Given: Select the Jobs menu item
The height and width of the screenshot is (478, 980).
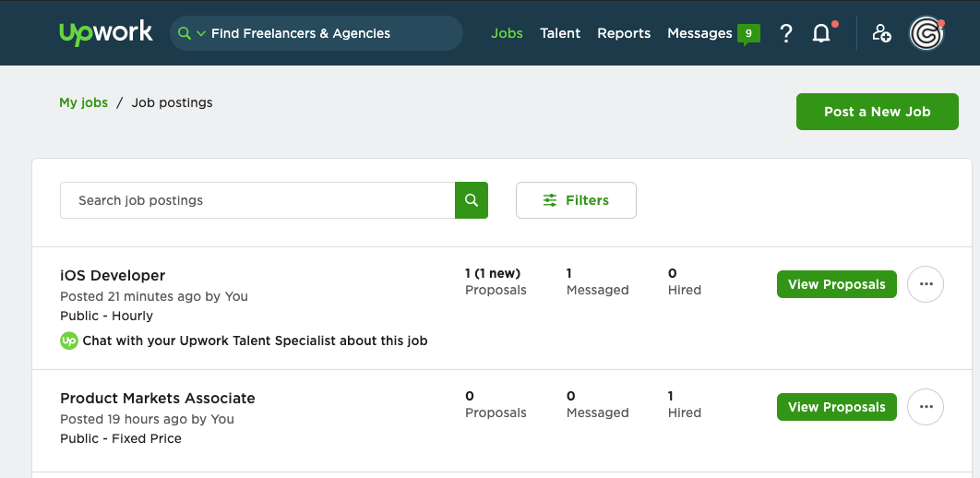Looking at the screenshot, I should tap(507, 33).
